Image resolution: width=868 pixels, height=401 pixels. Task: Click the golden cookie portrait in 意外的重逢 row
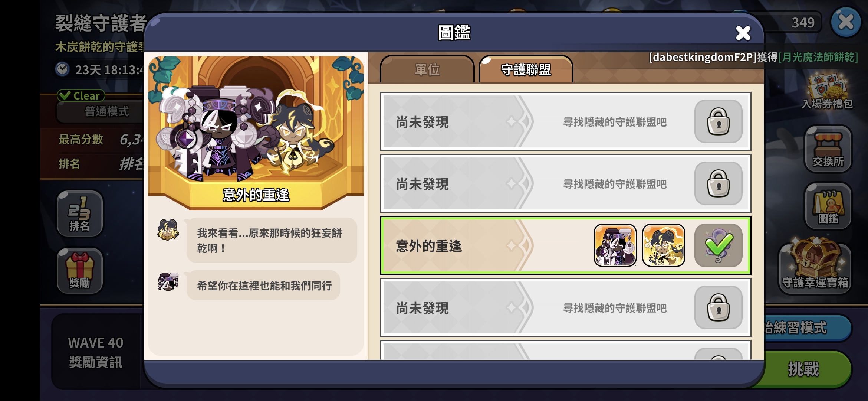(664, 245)
